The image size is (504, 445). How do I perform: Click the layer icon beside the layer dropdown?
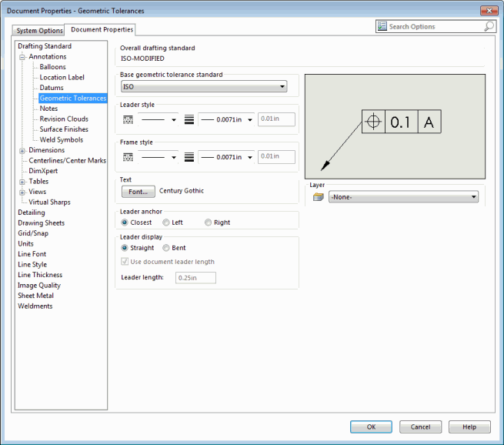click(319, 197)
